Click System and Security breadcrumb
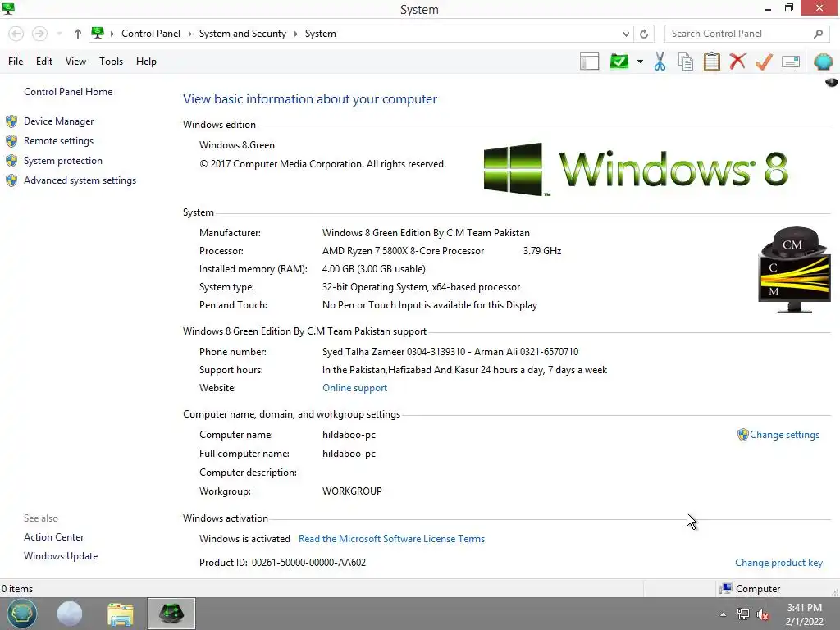This screenshot has width=840, height=630. [x=243, y=34]
